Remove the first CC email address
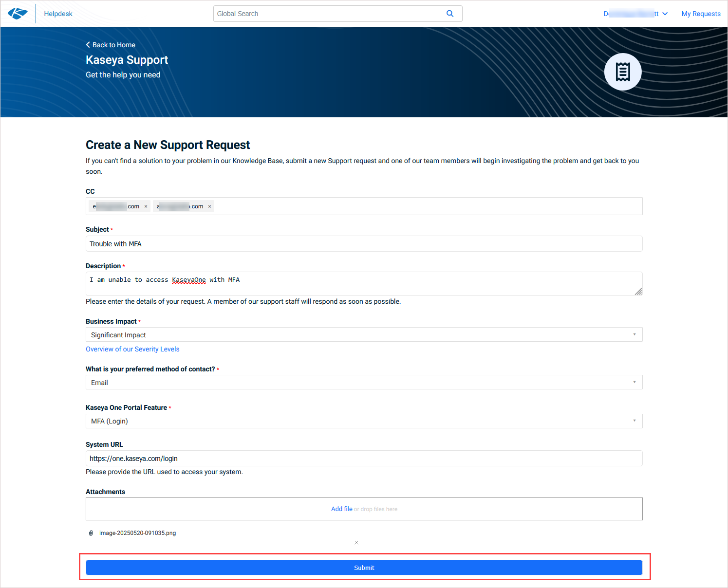Viewport: 728px width, 588px height. (x=146, y=206)
